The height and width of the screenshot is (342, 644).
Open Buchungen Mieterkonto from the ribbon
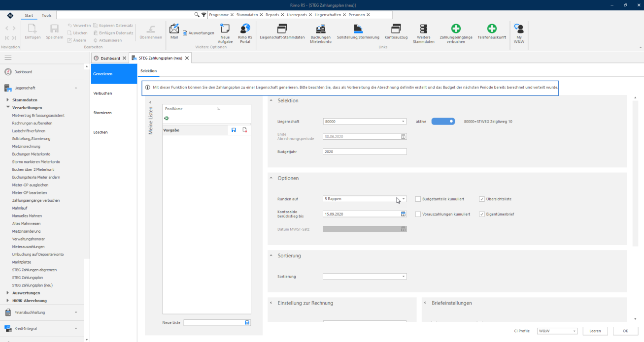click(x=321, y=33)
